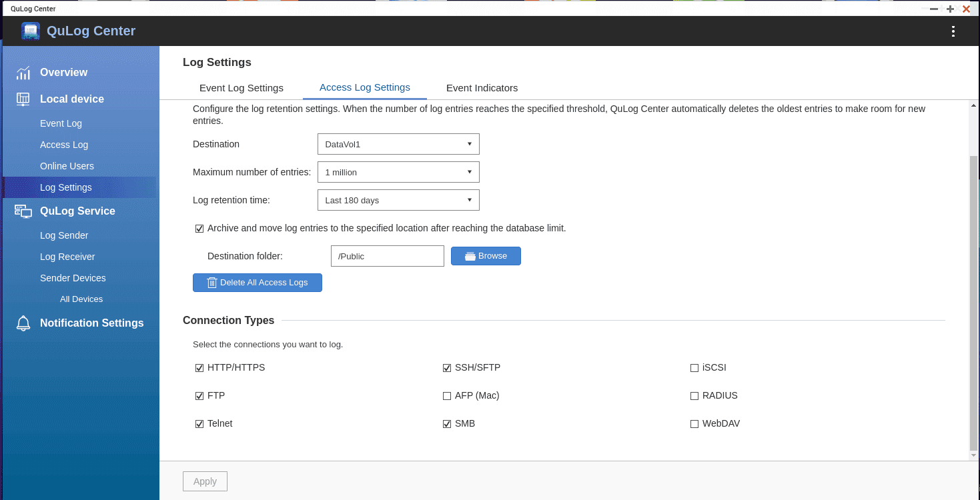
Task: Click the Apply button
Action: 205,481
